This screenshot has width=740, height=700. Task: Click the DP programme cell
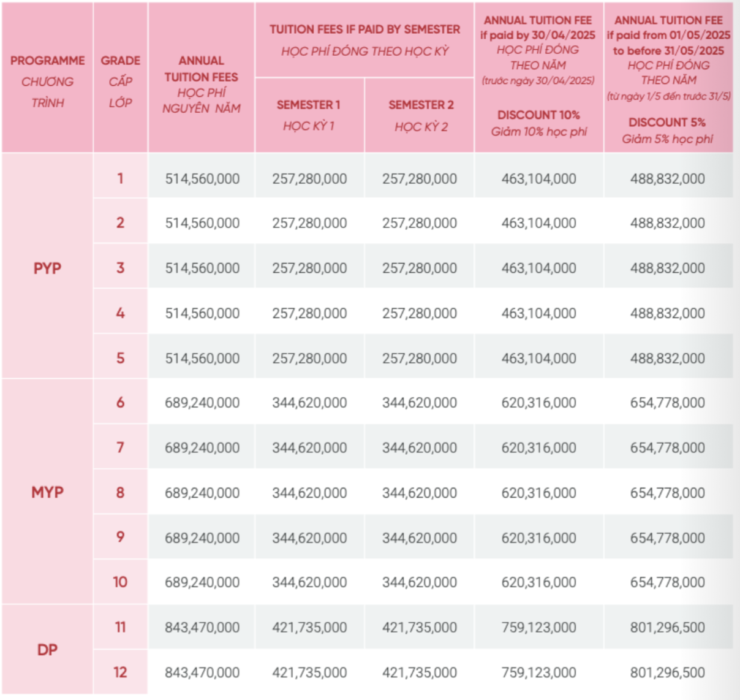pyautogui.click(x=47, y=650)
